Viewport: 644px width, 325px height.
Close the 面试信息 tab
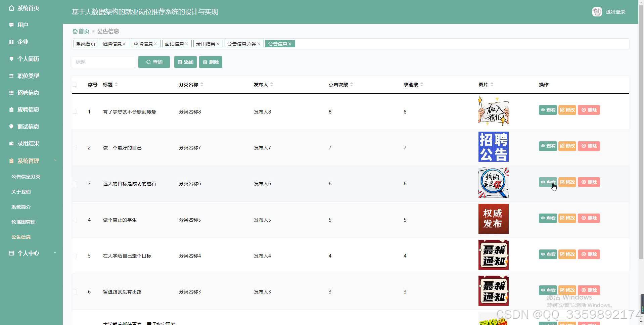[x=187, y=44]
